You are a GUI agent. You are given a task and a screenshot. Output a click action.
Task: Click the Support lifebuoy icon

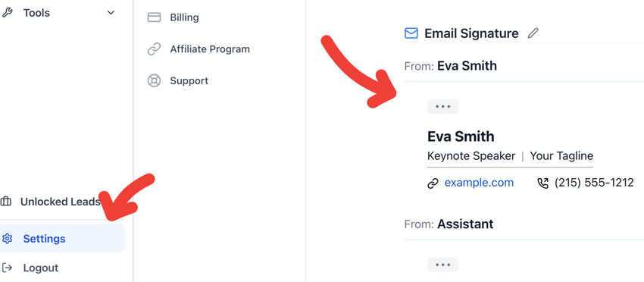click(154, 80)
